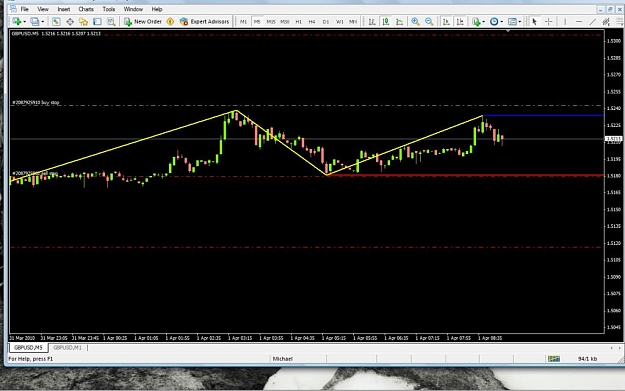Switch timeframe to H1
Image resolution: width=625 pixels, height=391 pixels.
click(299, 22)
